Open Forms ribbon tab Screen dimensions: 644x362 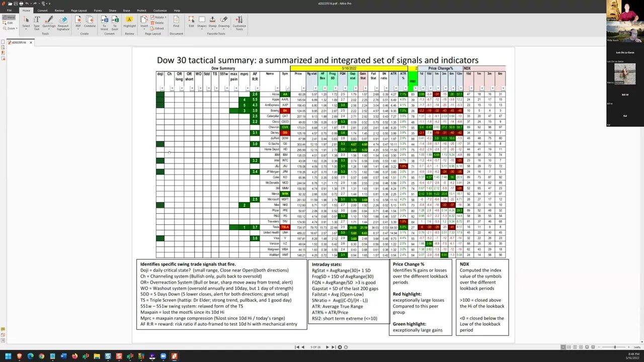click(x=98, y=10)
